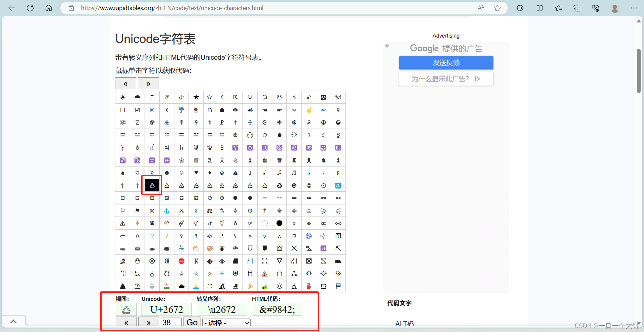Select the blue wheelchair symbol
The width and height of the screenshot is (644, 332).
(338, 186)
